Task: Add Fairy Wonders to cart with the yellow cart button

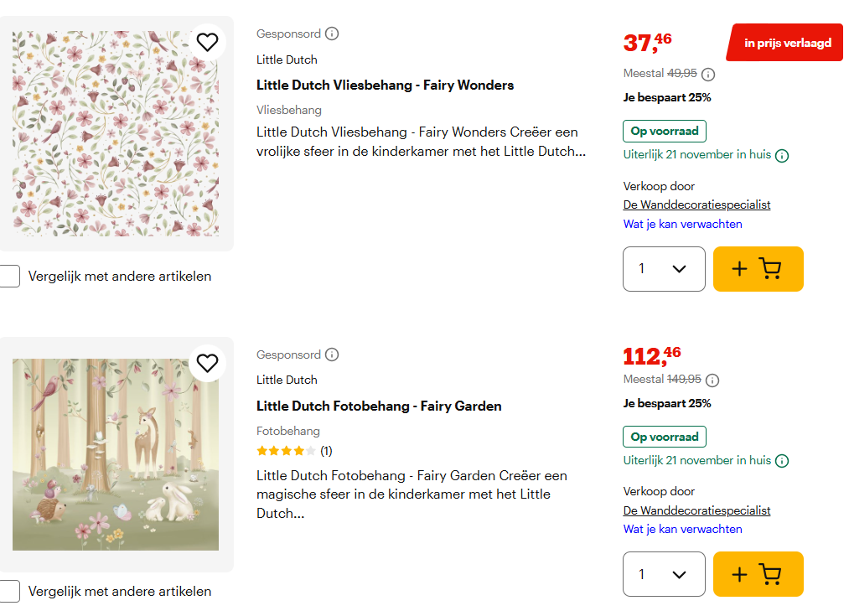Action: (758, 269)
